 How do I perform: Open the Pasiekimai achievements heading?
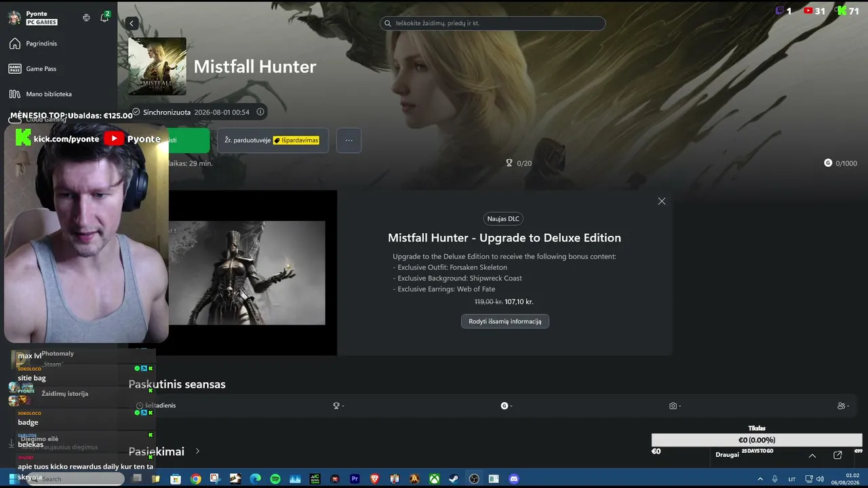(x=157, y=451)
